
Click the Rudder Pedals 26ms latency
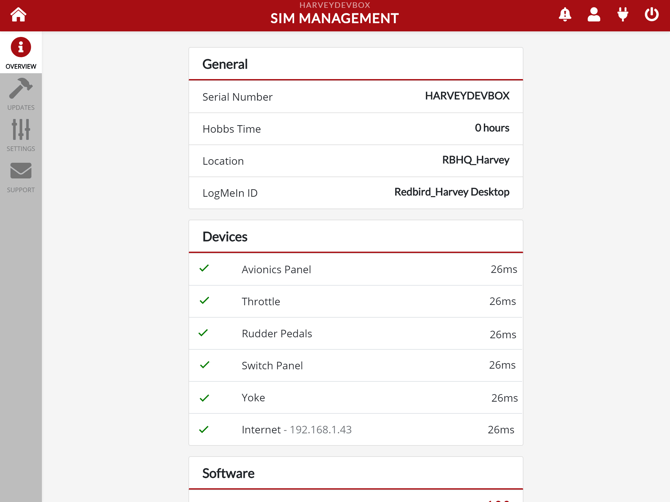coord(503,334)
